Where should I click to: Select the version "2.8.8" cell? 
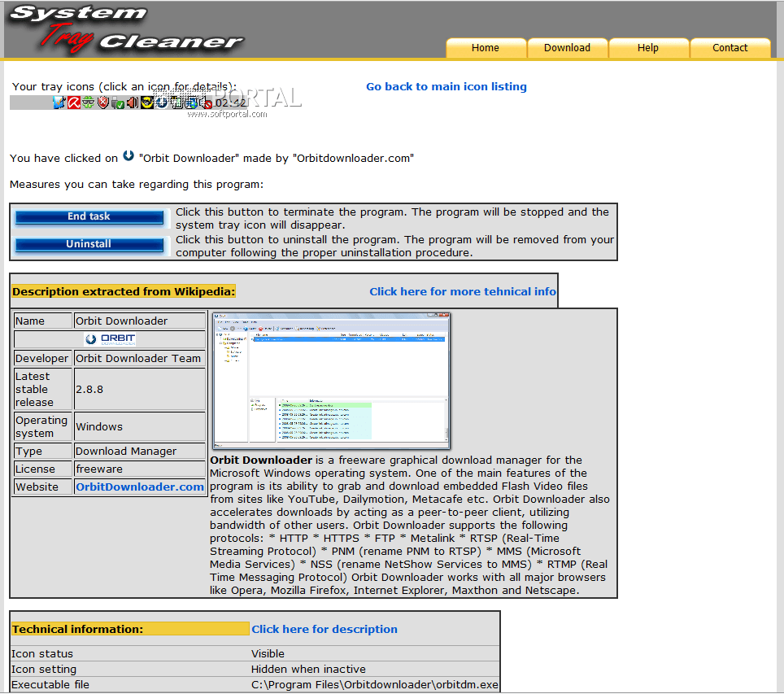click(x=140, y=389)
